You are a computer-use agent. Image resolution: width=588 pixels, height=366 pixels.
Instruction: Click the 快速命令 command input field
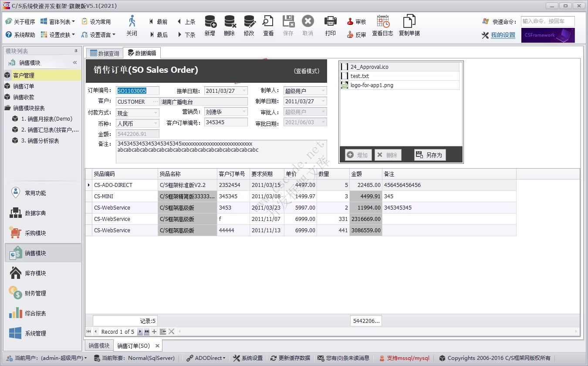547,21
